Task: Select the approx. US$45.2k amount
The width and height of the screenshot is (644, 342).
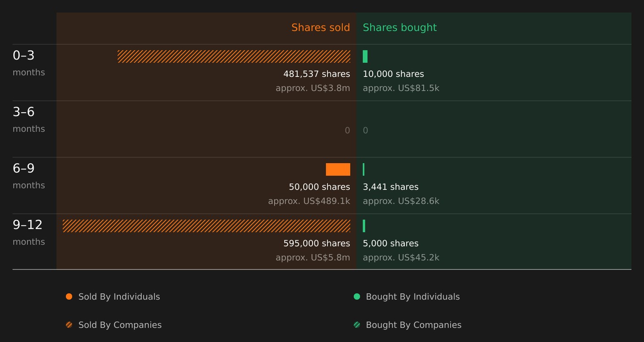Action: 401,258
